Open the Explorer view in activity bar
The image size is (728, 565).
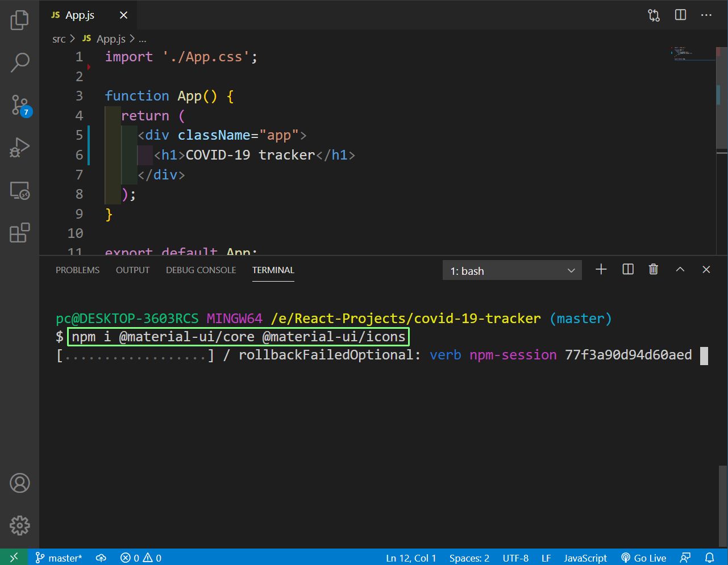19,20
